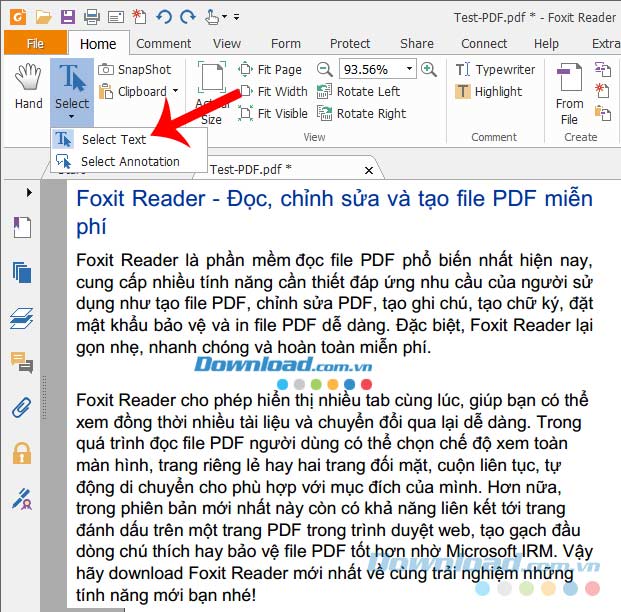Customize quick access toolbar arrow
Viewport: 621px width, 612px height.
point(236,17)
